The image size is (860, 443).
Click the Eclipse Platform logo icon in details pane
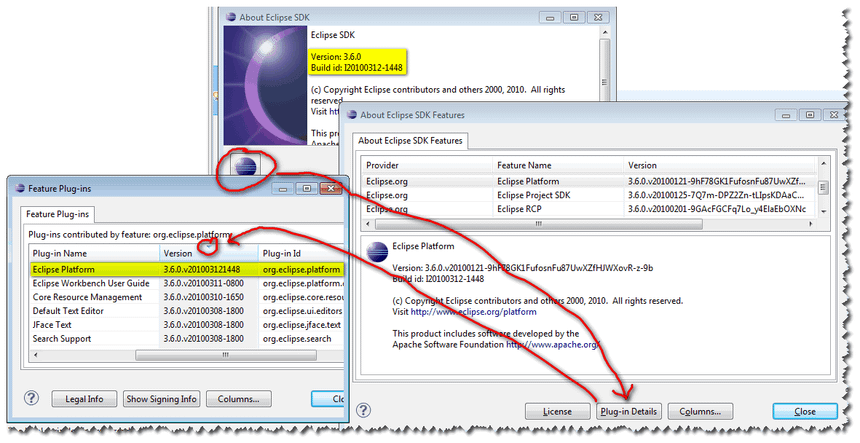[x=377, y=251]
